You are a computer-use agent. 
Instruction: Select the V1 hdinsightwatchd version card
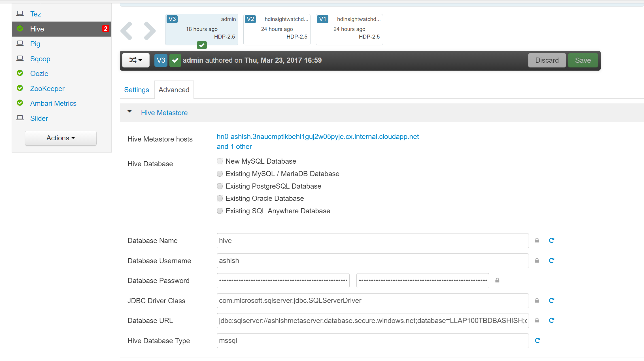tap(349, 29)
